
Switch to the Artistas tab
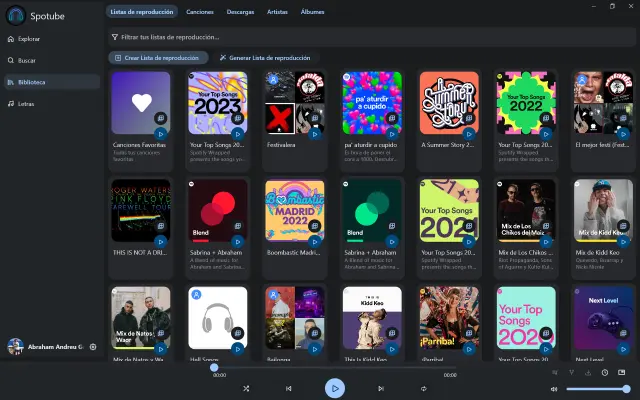pyautogui.click(x=277, y=12)
